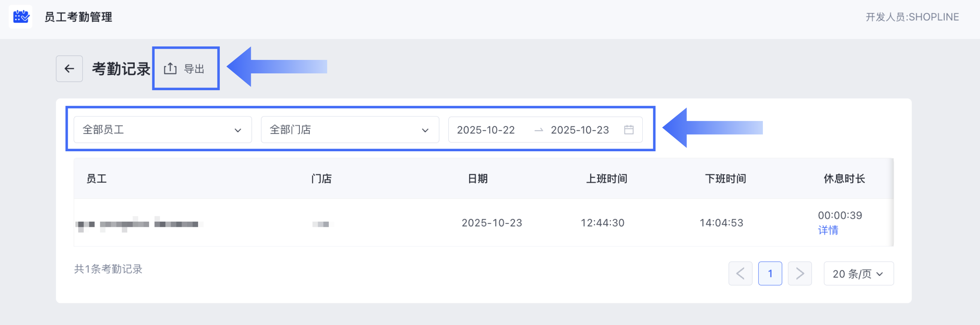Go back using the left arrow button
The image size is (980, 325).
pos(69,69)
